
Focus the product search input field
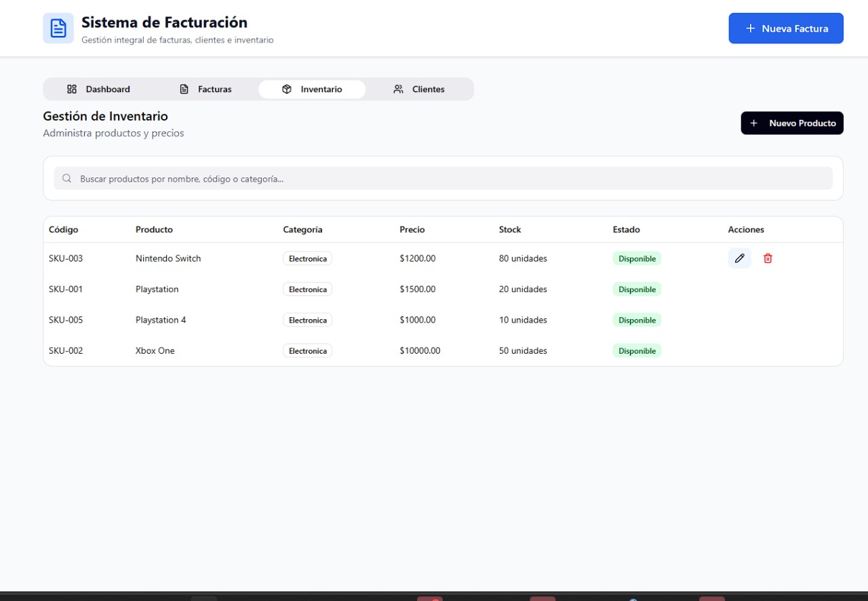pos(448,179)
